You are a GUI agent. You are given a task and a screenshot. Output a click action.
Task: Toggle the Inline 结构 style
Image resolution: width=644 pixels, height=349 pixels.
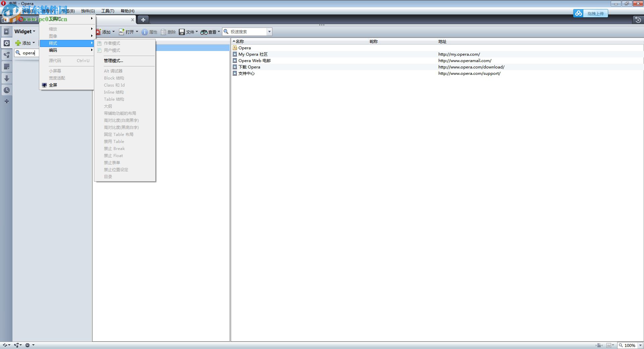[x=125, y=92]
